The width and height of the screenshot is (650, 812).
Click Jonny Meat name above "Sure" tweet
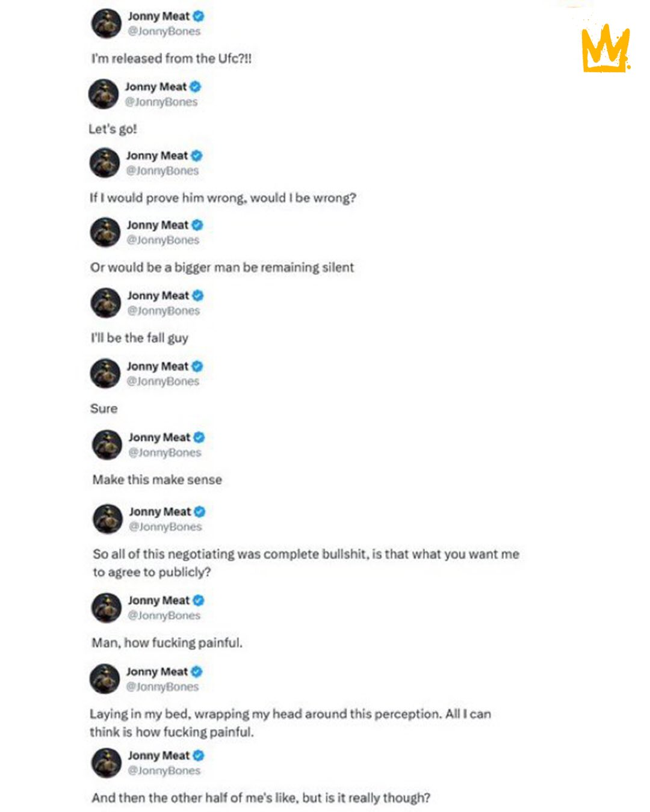[x=157, y=366]
